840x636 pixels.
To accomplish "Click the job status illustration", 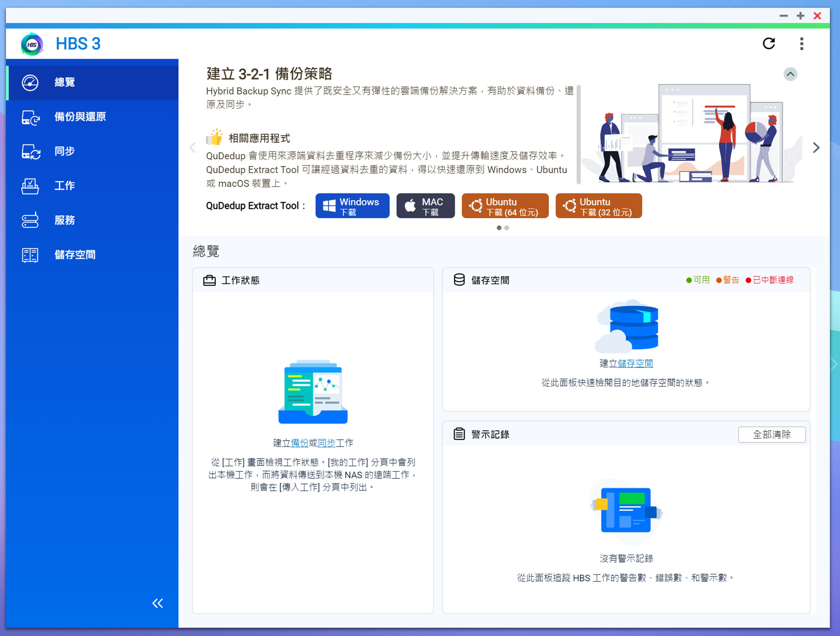I will [x=313, y=392].
